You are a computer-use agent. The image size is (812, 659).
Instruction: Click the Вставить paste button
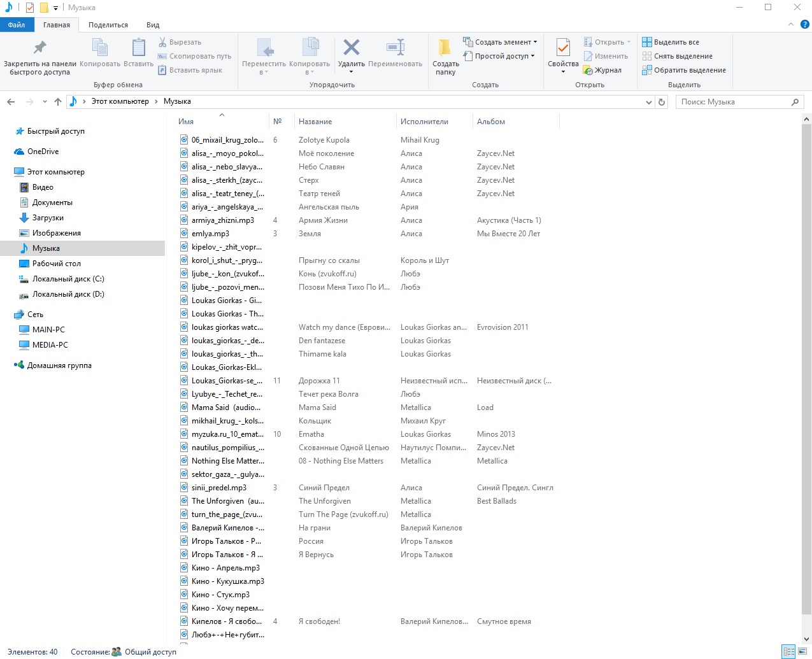click(x=138, y=53)
